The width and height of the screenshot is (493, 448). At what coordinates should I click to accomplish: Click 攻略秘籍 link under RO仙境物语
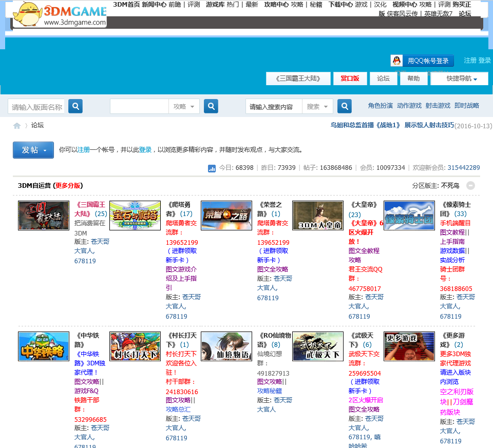(270, 391)
